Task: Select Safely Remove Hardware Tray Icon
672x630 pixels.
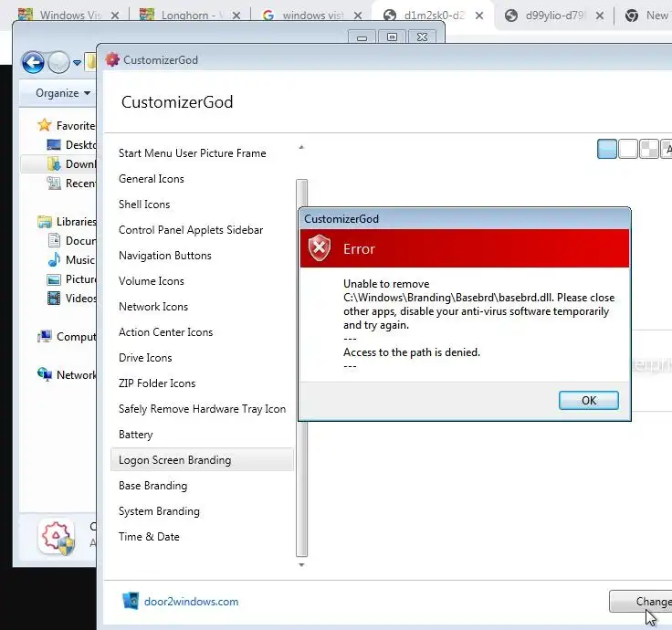Action: click(x=203, y=409)
